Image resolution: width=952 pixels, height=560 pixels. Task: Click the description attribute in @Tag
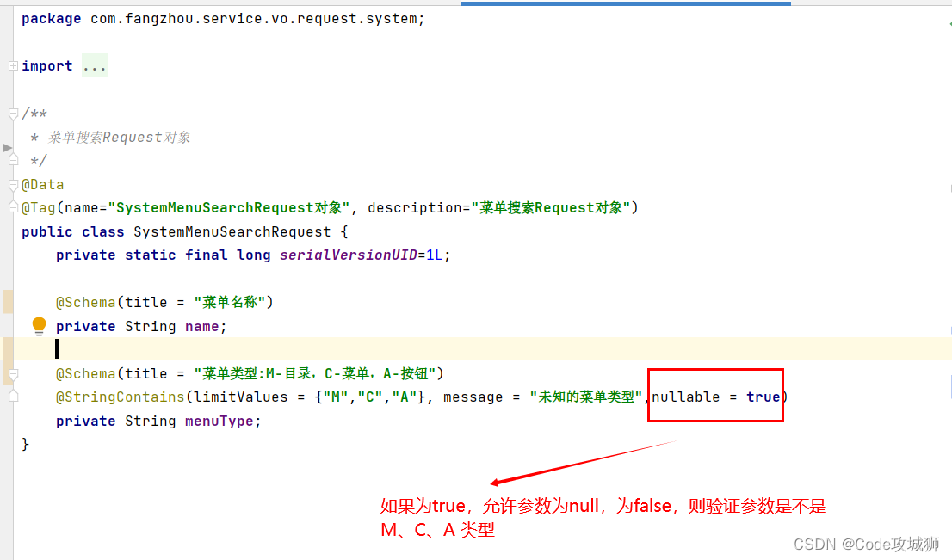click(x=415, y=207)
